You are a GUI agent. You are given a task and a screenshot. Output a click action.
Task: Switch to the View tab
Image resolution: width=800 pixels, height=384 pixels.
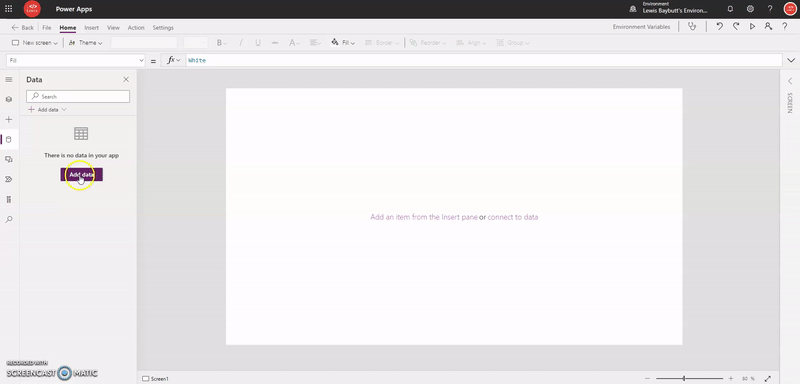113,28
